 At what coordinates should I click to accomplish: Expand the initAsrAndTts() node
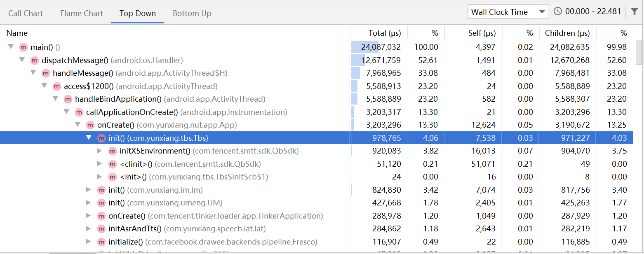click(88, 228)
